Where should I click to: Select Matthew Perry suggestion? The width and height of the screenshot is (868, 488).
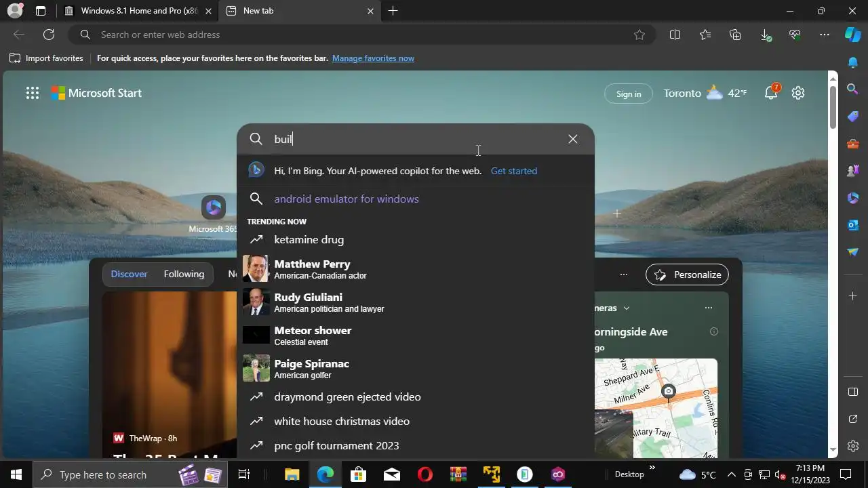(415, 269)
